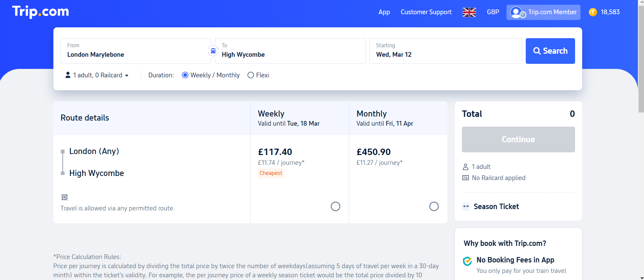
Task: Select the Flexi duration option
Action: pyautogui.click(x=251, y=75)
